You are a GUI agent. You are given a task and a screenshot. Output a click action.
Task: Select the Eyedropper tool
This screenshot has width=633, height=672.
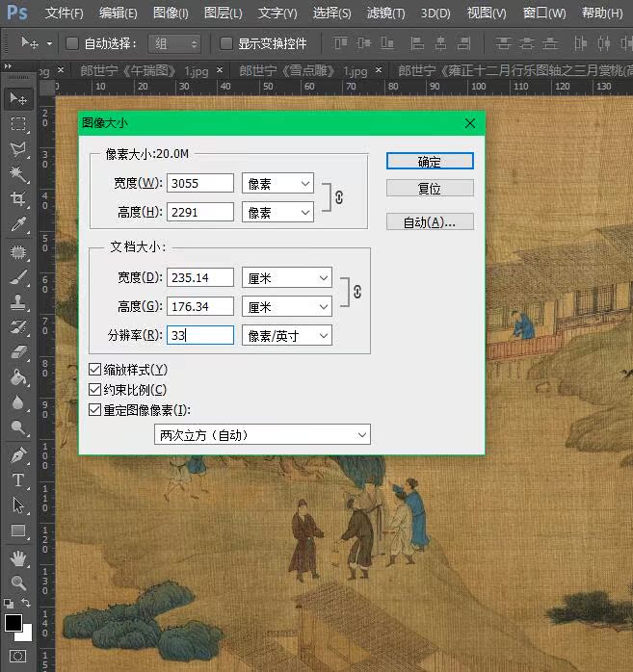tap(18, 223)
